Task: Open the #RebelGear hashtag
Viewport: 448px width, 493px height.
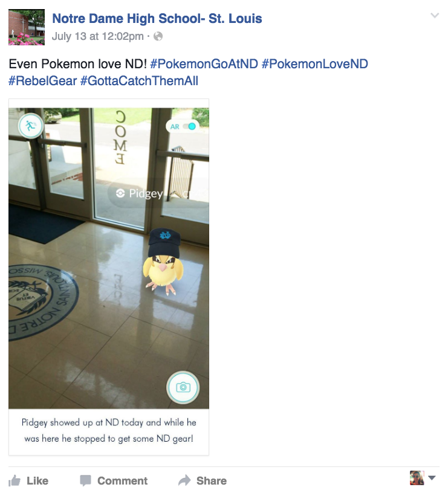Action: [x=43, y=81]
